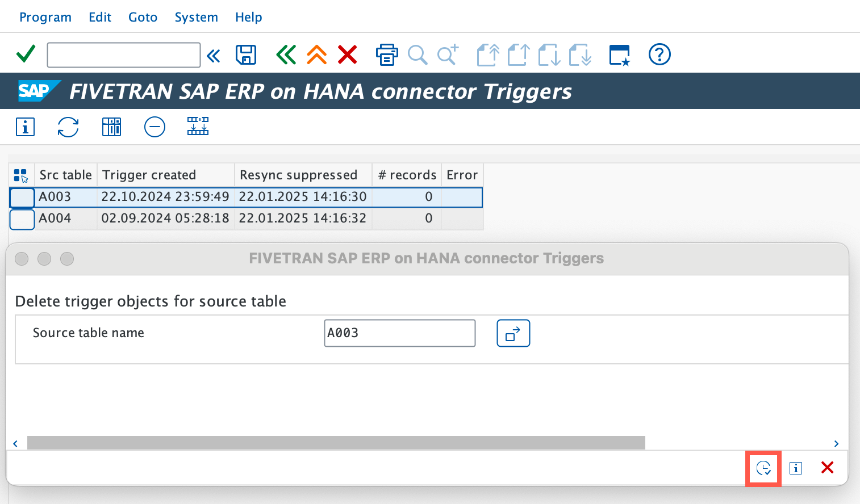
Task: Click the Next Page icon
Action: pyautogui.click(x=549, y=55)
